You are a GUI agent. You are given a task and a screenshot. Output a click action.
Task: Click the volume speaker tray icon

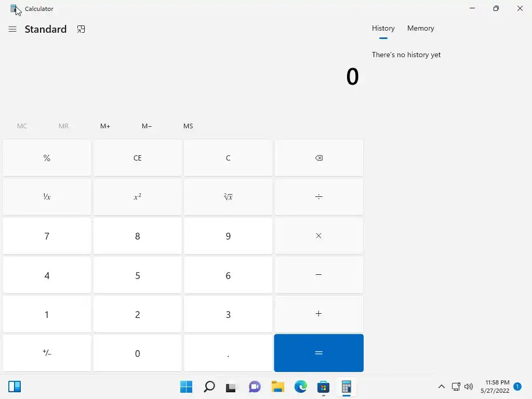pos(469,387)
